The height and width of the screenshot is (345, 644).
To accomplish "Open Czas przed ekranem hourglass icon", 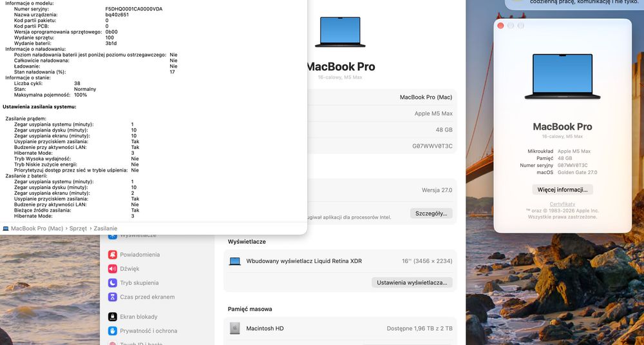I will point(113,297).
